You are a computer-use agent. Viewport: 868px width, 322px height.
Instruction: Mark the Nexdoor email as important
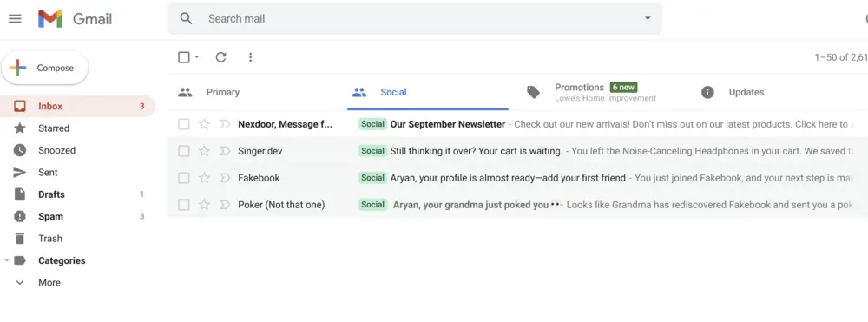pyautogui.click(x=224, y=124)
